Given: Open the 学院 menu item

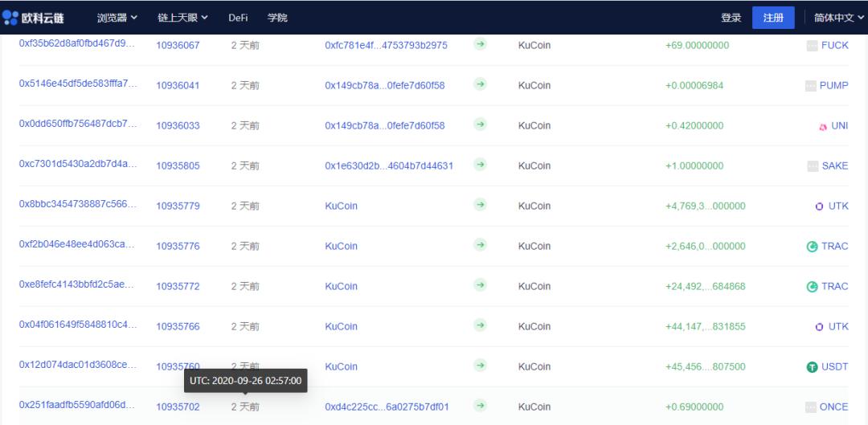Looking at the screenshot, I should click(x=277, y=18).
